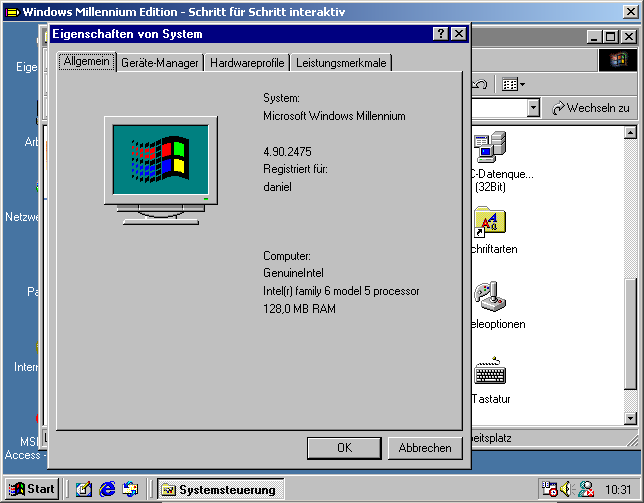Click the scroll-up arrow in Systemsteuerung
Image resolution: width=644 pixels, height=503 pixels.
630,132
